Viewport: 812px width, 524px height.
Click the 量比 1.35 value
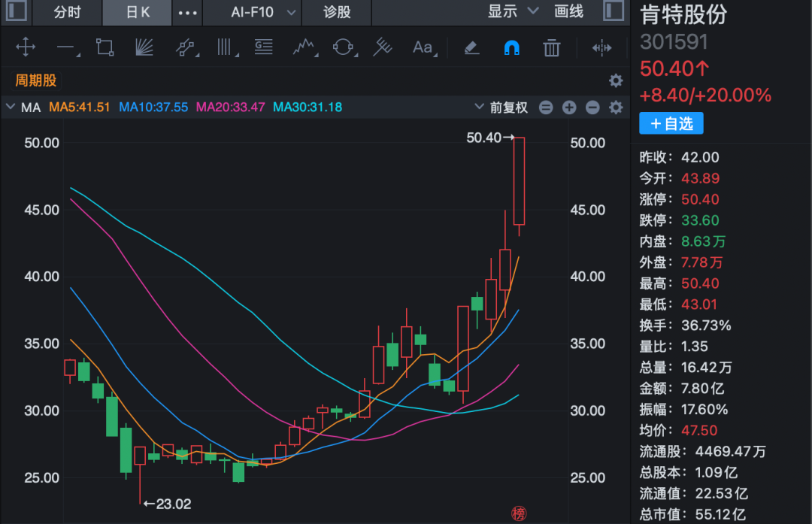(x=695, y=347)
